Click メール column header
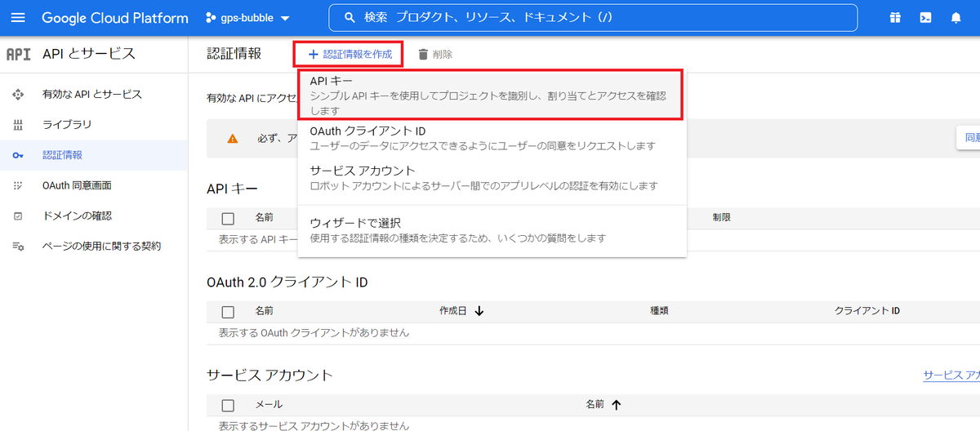The height and width of the screenshot is (431, 980). pyautogui.click(x=269, y=404)
